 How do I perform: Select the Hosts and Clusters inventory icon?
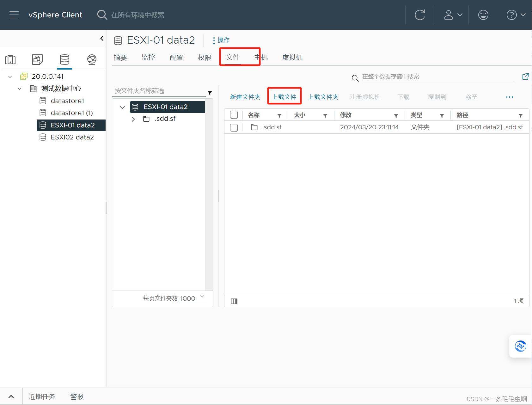click(x=10, y=59)
